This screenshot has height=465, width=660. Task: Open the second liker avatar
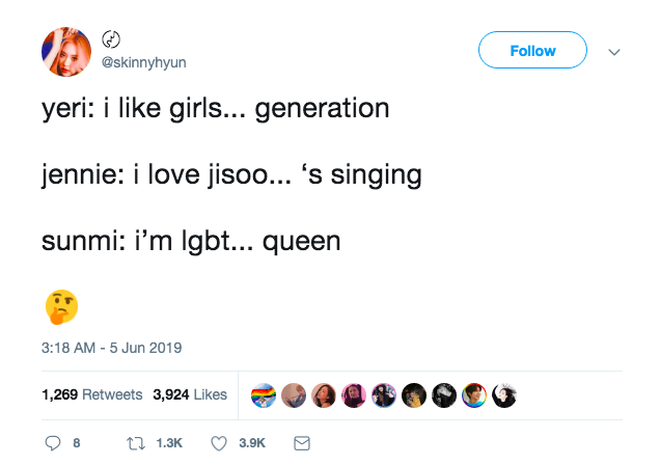tap(293, 396)
